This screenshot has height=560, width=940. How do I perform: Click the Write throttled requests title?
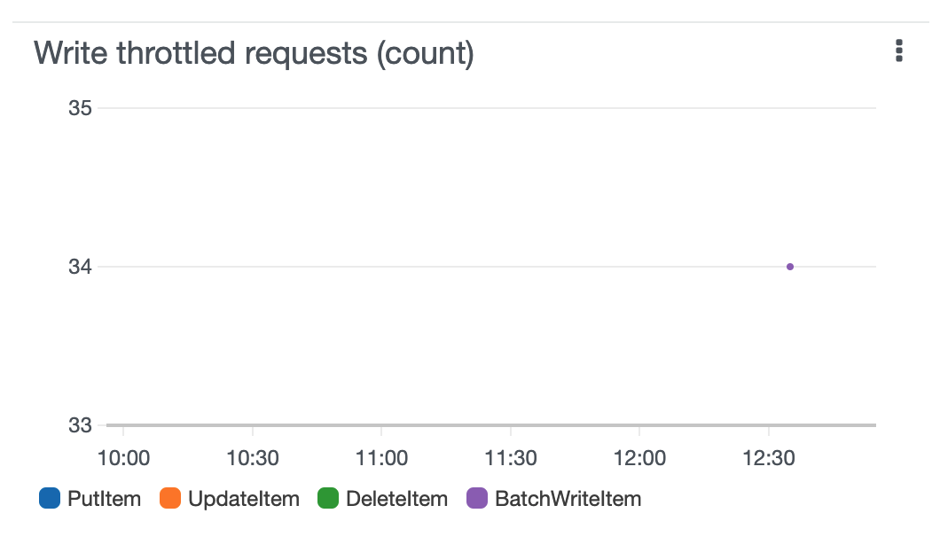[255, 53]
